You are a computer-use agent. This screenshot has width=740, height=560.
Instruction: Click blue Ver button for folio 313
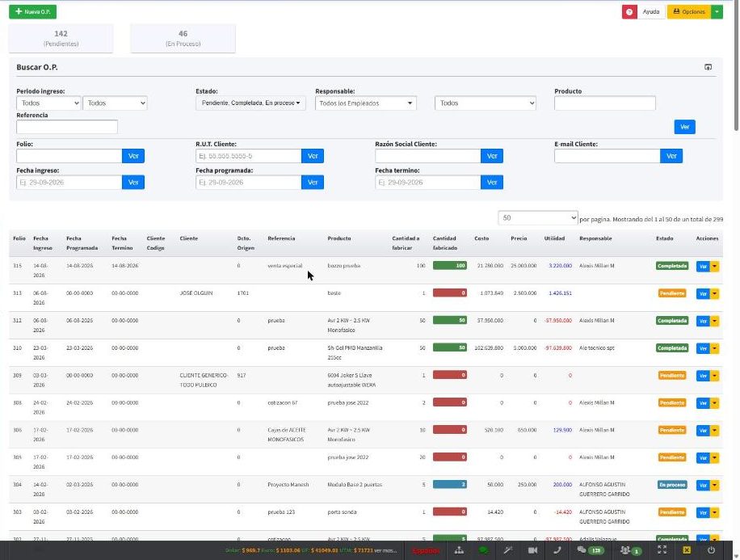703,293
